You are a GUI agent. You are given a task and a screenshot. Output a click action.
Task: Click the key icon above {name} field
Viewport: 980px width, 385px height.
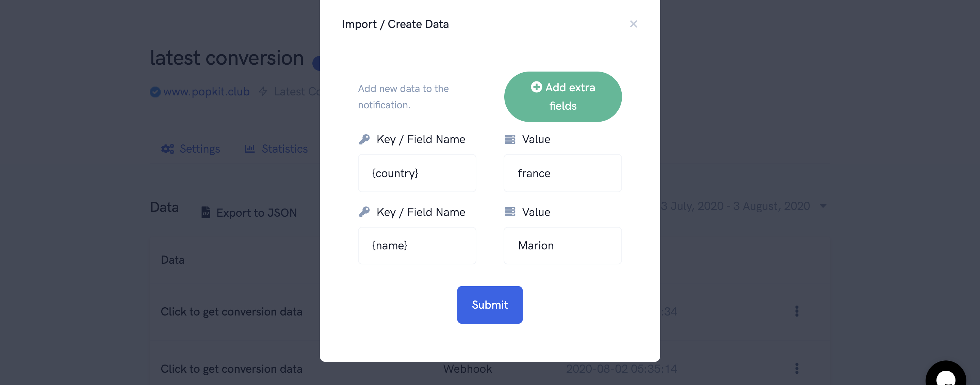[364, 212]
